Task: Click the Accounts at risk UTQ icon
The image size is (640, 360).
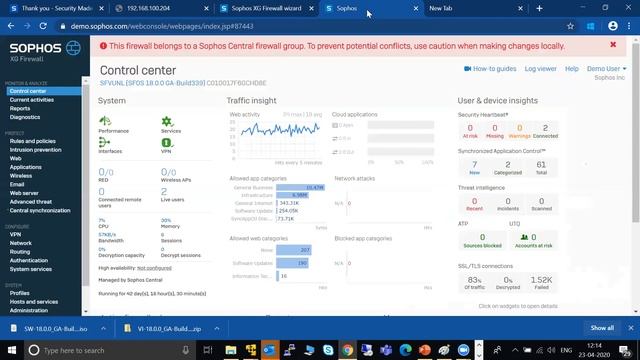Action: pyautogui.click(x=524, y=237)
